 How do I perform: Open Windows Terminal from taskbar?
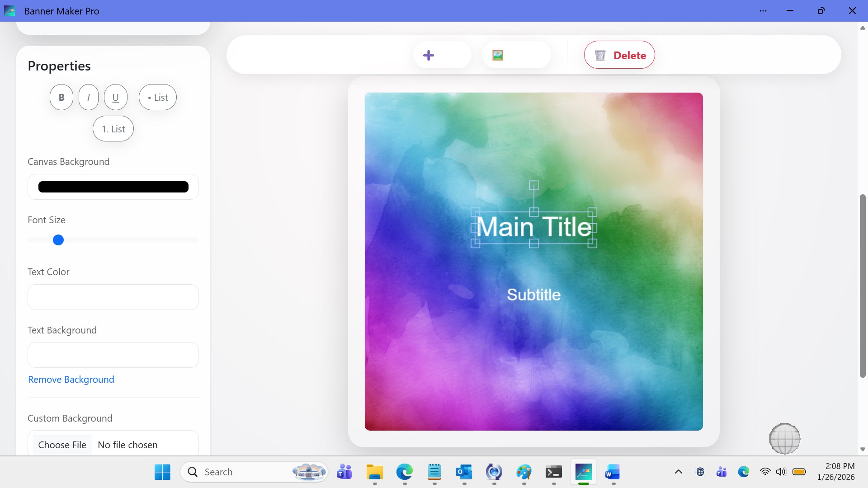(553, 472)
